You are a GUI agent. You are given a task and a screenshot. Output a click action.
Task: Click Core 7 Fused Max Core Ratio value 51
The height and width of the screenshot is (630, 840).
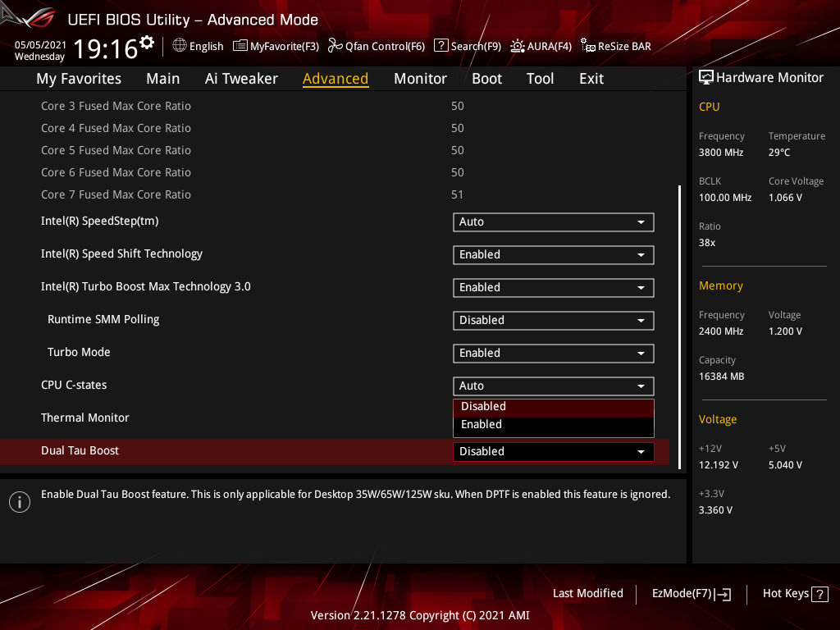[457, 195]
